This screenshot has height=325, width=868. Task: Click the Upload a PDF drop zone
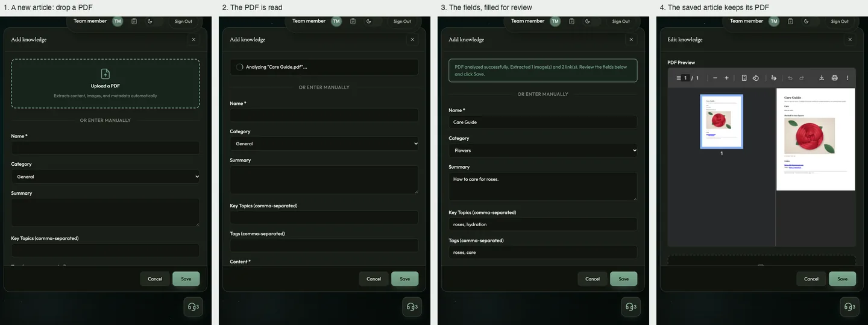105,83
